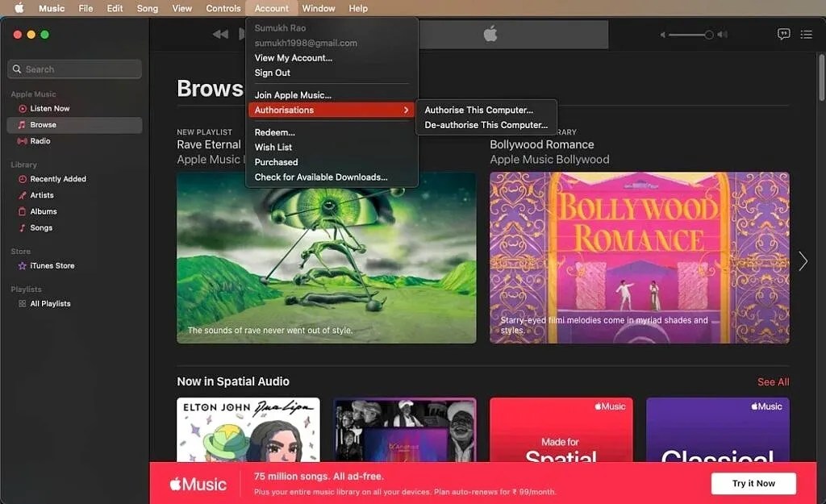
Task: Adjust the volume slider
Action: [690, 35]
